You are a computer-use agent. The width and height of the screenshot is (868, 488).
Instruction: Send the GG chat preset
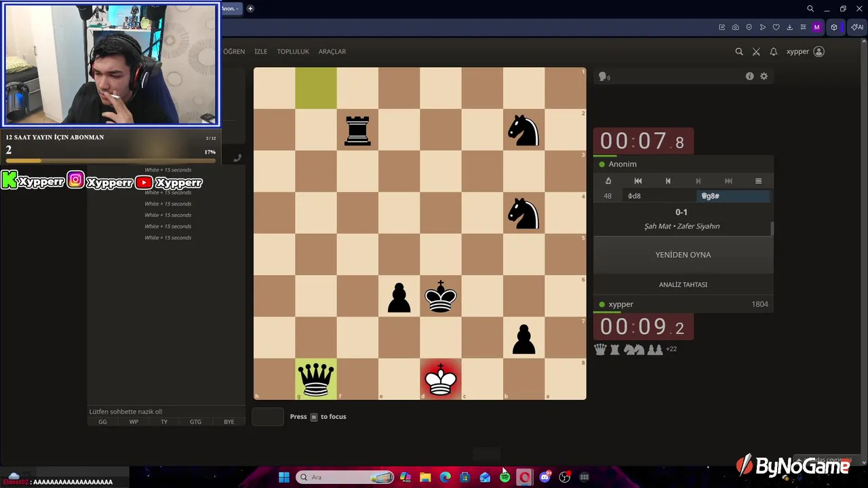coord(102,422)
